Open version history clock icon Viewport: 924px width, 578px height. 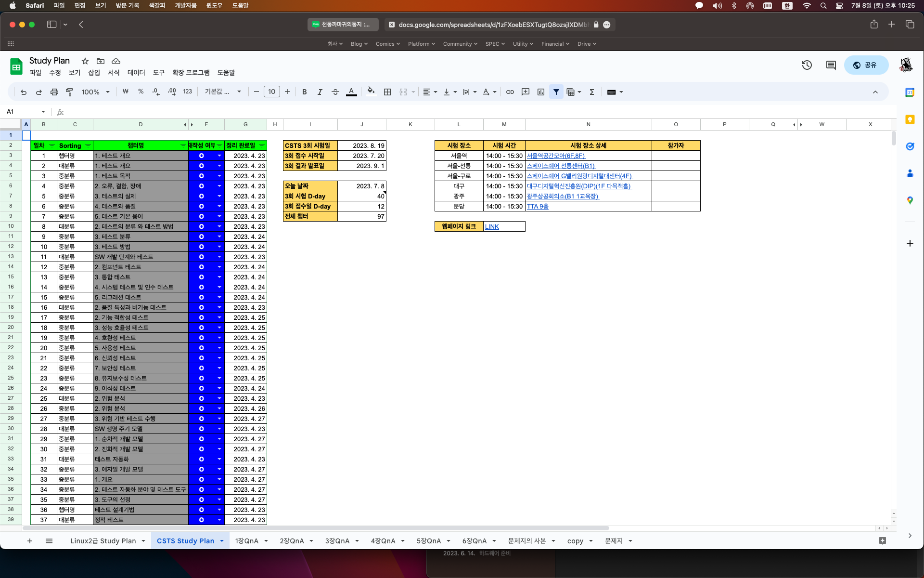coord(807,65)
